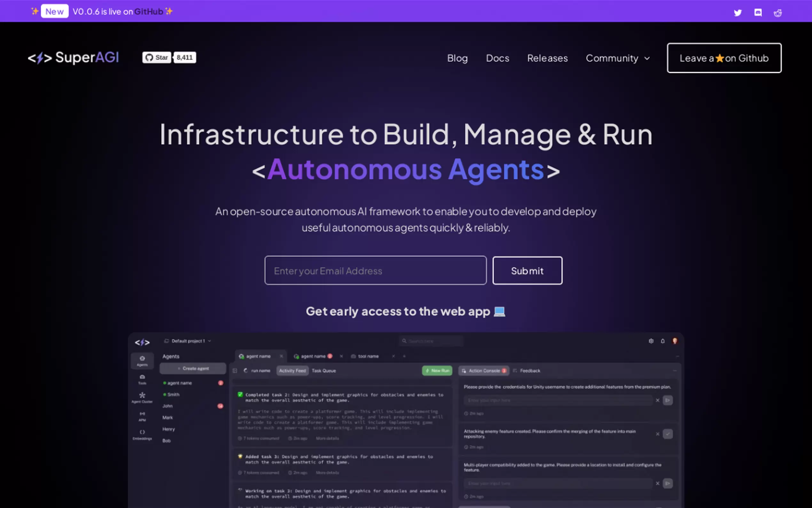Click the star icon beside Added task 3

240,456
